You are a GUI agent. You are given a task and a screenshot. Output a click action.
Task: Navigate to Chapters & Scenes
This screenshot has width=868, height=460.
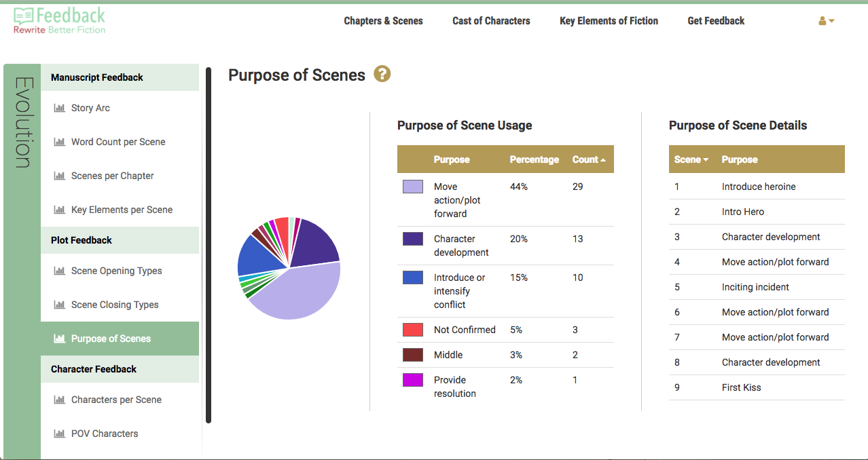coord(383,21)
